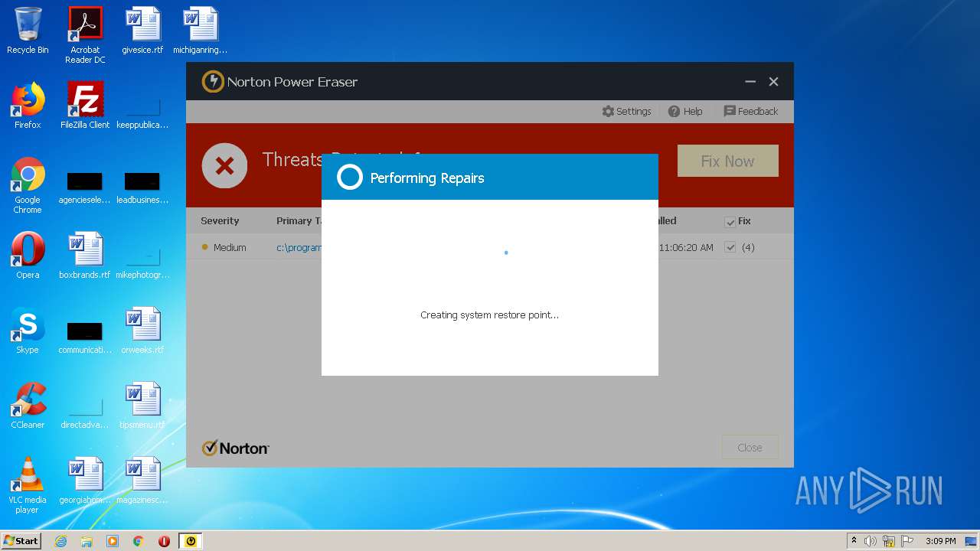Select the givesice.rtf document icon
Screen dimensions: 980x551
pos(142,31)
